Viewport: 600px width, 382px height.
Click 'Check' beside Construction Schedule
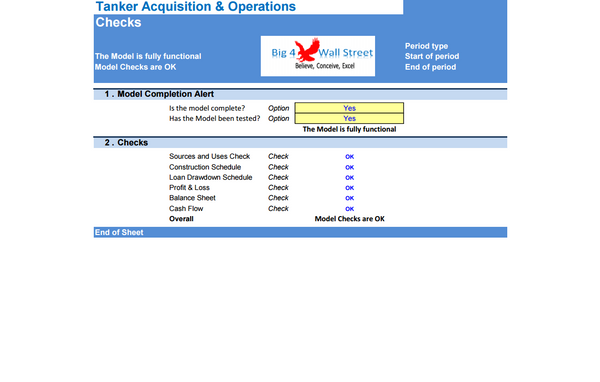[x=278, y=167]
